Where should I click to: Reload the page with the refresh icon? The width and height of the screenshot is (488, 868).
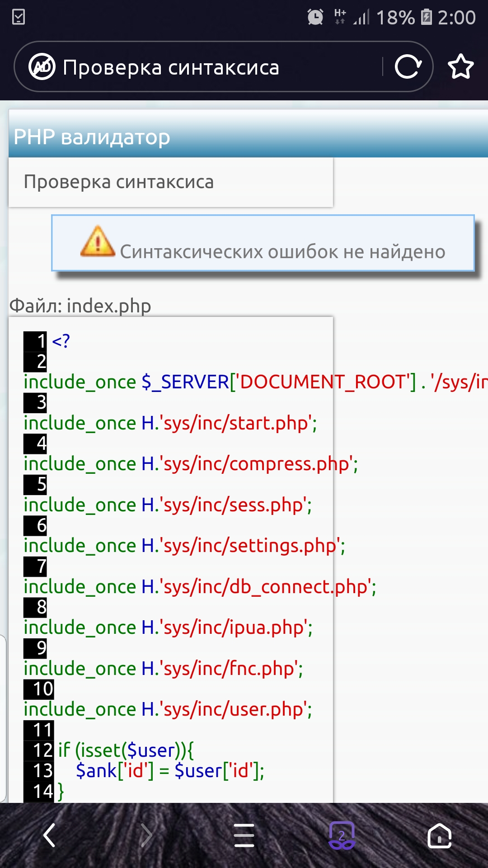coord(408,67)
